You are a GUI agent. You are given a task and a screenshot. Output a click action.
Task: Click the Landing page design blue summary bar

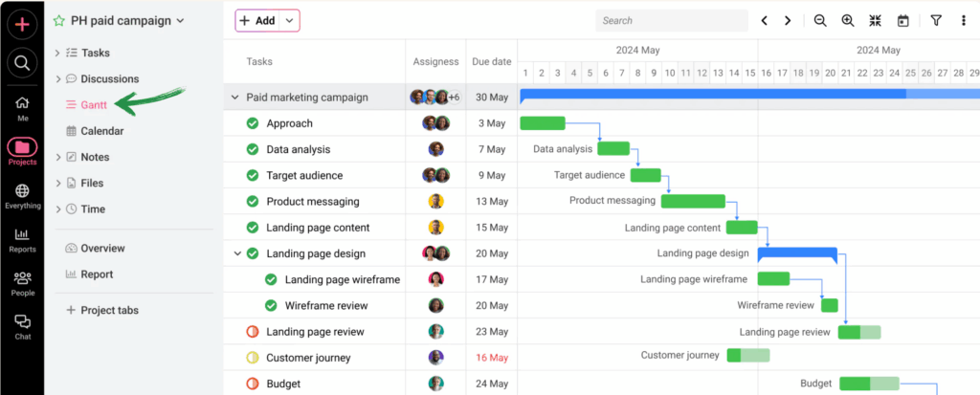(797, 254)
